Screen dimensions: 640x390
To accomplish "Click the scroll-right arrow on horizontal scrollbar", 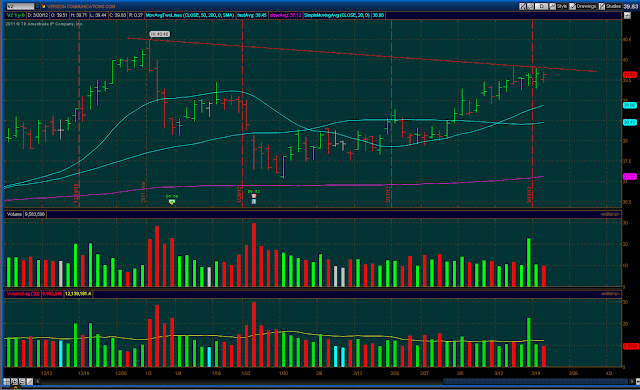I will click(x=632, y=381).
